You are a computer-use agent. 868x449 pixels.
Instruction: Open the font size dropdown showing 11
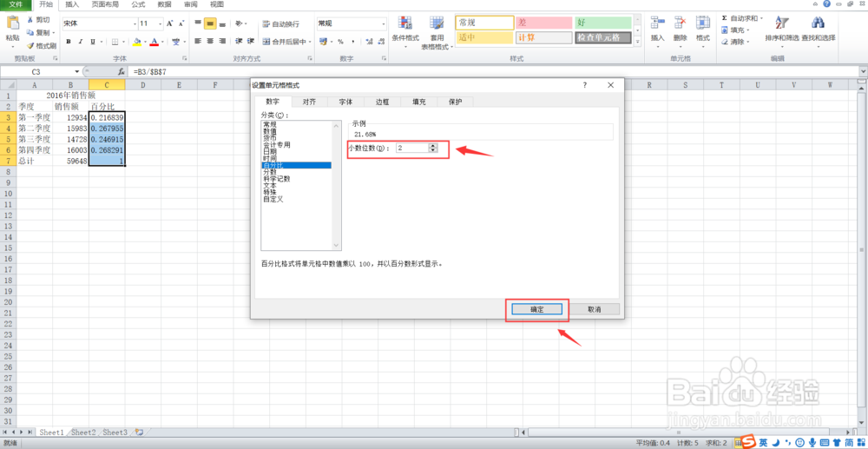tap(161, 23)
